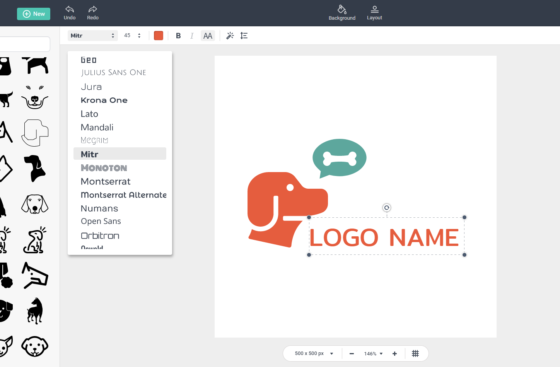Viewport: 560px width, 367px height.
Task: Toggle uppercase AA formatting
Action: coord(208,36)
